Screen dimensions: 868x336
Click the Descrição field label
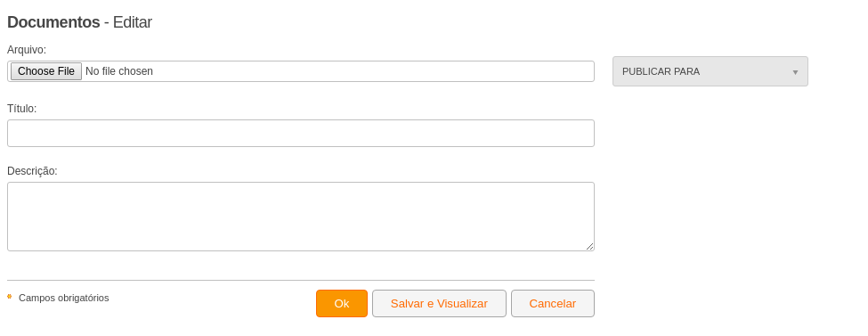32,171
